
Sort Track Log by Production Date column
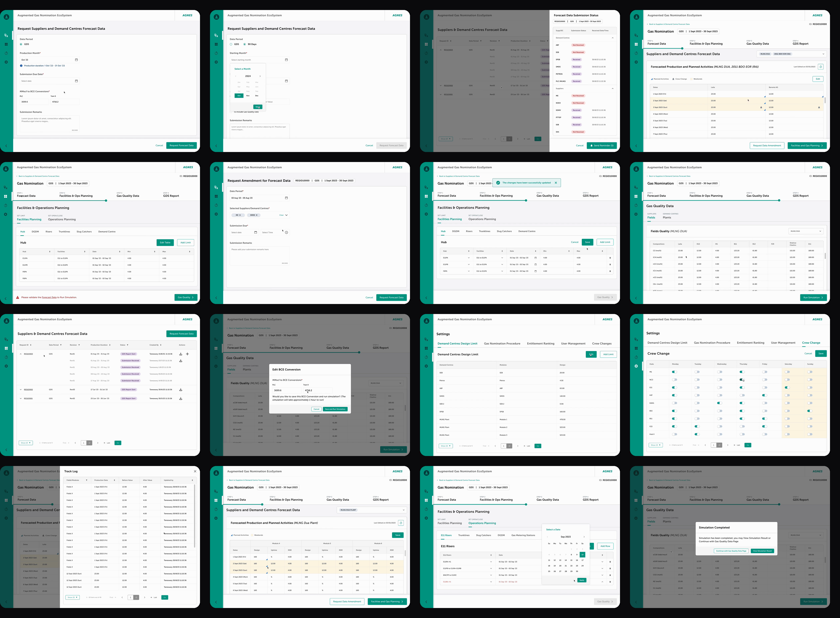pos(114,480)
